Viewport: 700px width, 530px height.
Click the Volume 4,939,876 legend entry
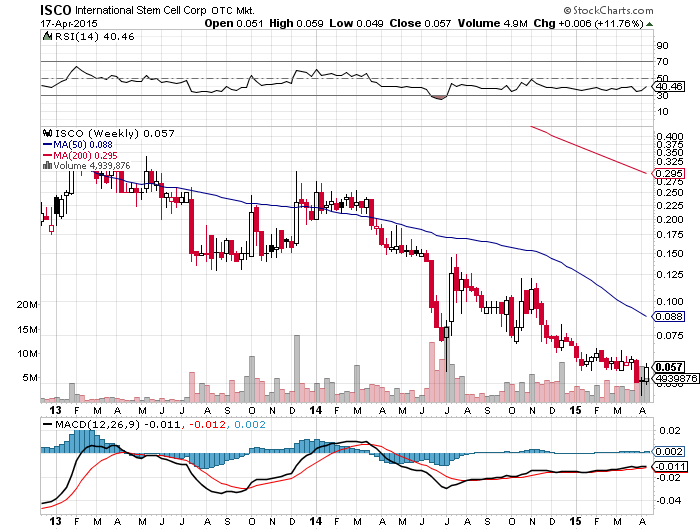coord(92,166)
